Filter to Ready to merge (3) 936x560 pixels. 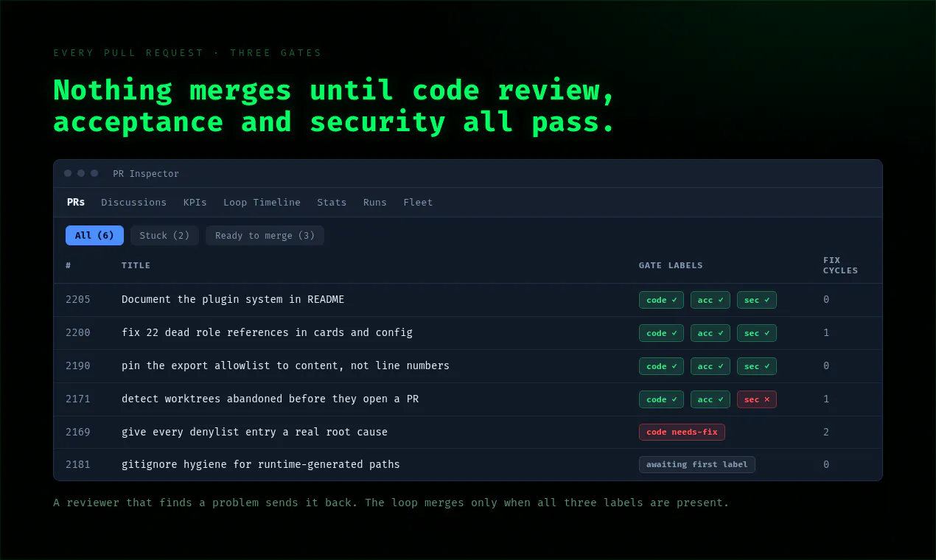pyautogui.click(x=265, y=235)
